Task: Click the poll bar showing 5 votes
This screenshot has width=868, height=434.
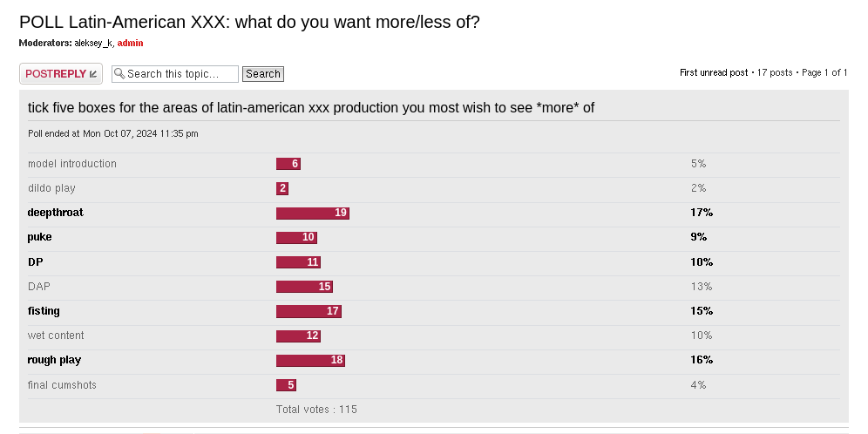Action: point(286,385)
